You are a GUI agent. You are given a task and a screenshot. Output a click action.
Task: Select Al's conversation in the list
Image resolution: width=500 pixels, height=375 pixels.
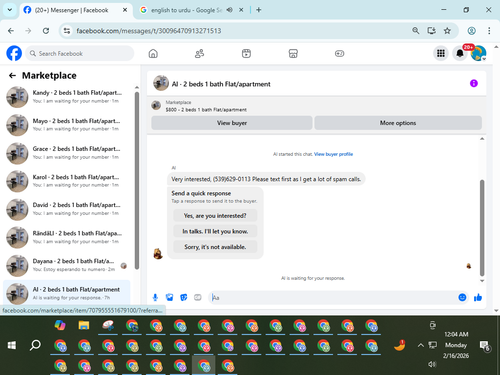coord(67,293)
